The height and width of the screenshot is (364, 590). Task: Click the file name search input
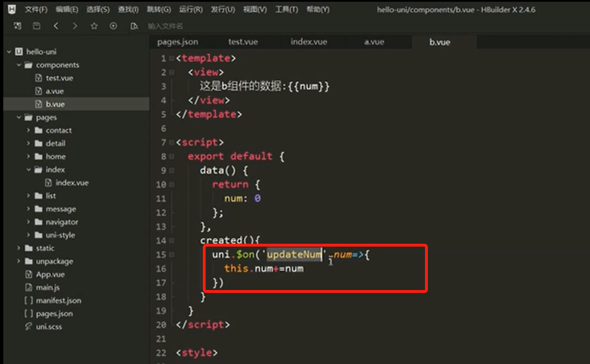click(x=166, y=26)
